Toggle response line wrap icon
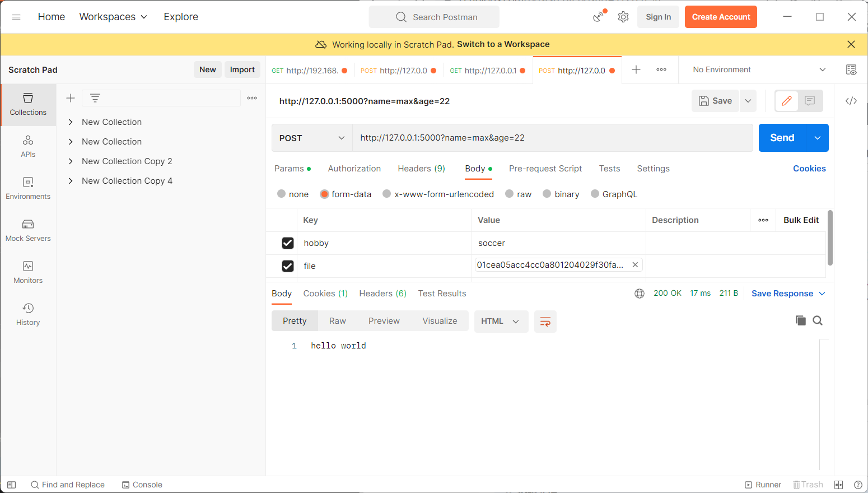This screenshot has width=868, height=493. click(545, 322)
